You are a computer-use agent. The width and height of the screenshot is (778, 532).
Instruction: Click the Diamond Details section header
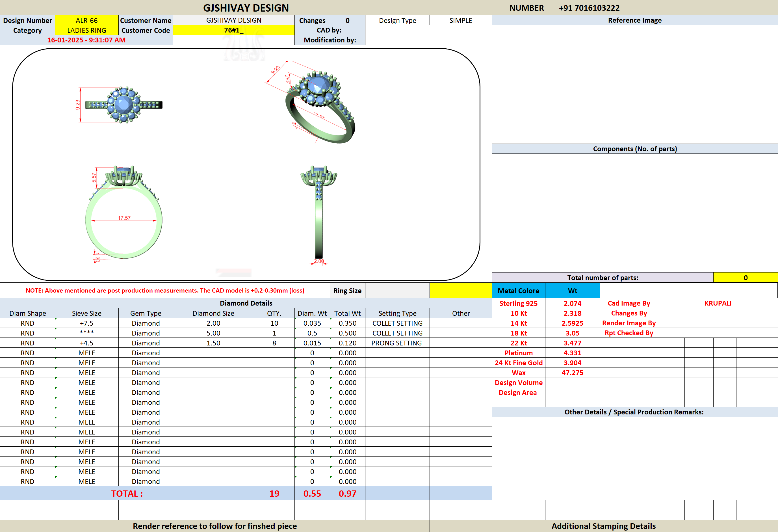246,303
